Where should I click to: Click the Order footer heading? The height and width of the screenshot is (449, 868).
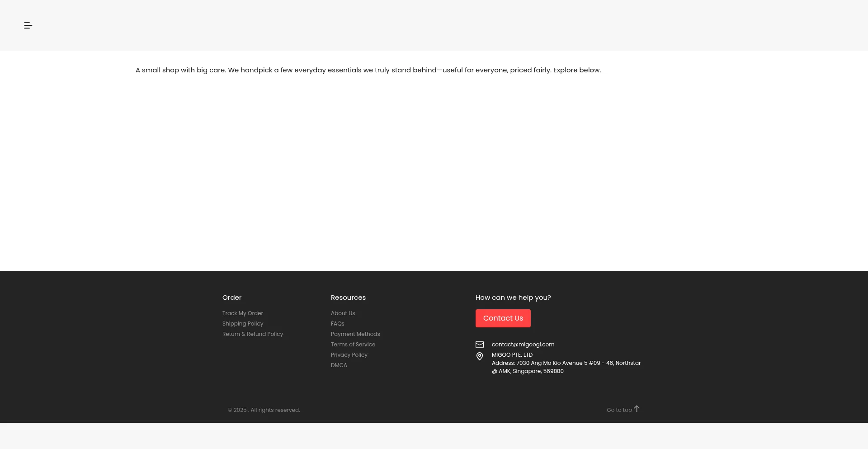pos(231,298)
